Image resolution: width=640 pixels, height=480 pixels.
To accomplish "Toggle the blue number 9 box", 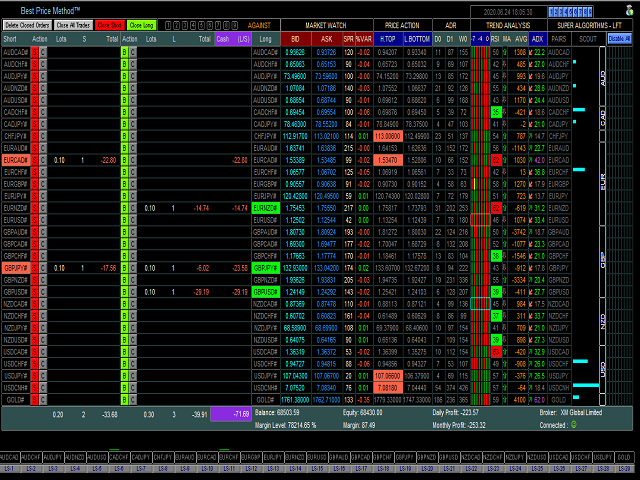I will coord(590,12).
